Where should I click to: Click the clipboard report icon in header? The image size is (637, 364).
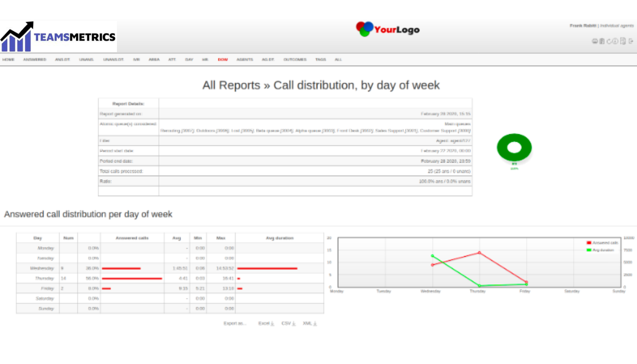click(x=602, y=41)
